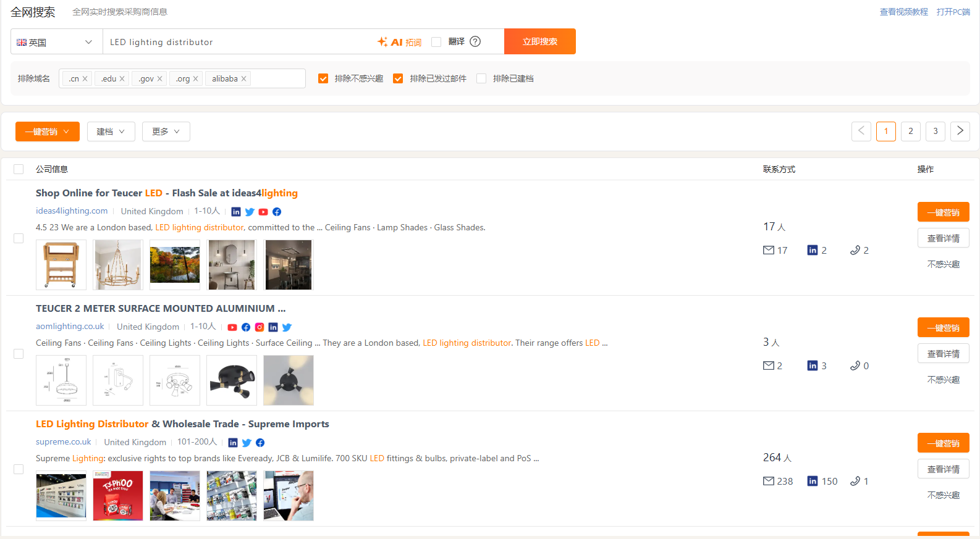980x539 pixels.
Task: Toggle the 翻译 translate checkbox
Action: tap(436, 42)
